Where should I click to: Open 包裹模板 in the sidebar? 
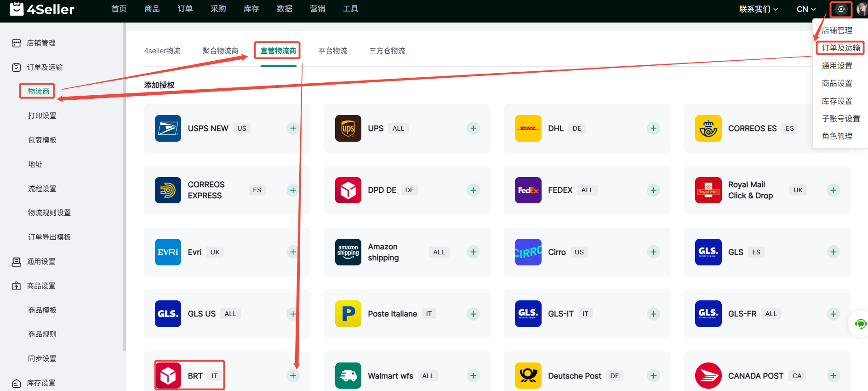point(42,140)
